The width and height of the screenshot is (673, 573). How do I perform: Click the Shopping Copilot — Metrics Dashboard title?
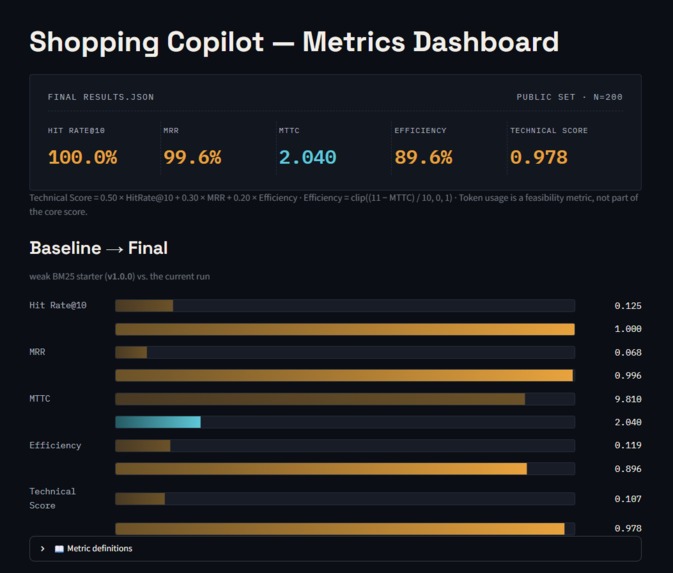coord(294,42)
